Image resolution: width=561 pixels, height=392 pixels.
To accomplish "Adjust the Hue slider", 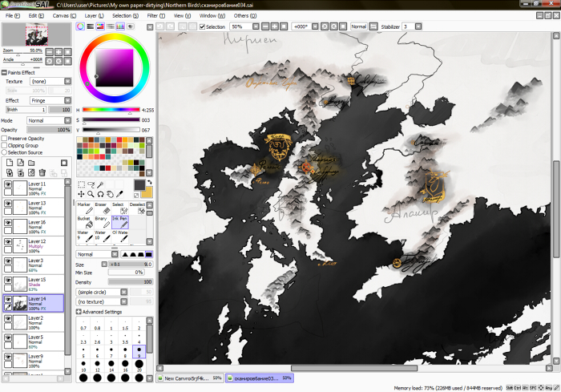I will click(111, 110).
